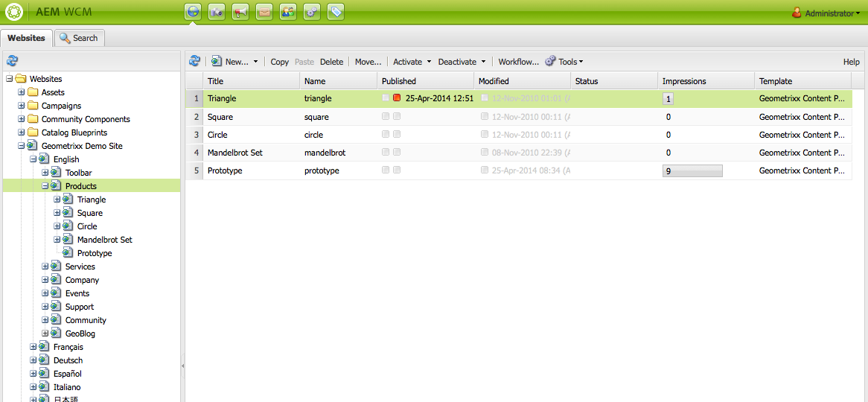Expand the Français tree node

click(x=33, y=347)
